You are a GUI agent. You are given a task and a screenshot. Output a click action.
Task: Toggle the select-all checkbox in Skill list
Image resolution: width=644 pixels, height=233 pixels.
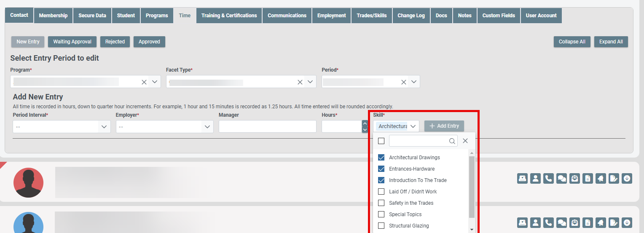pos(381,141)
